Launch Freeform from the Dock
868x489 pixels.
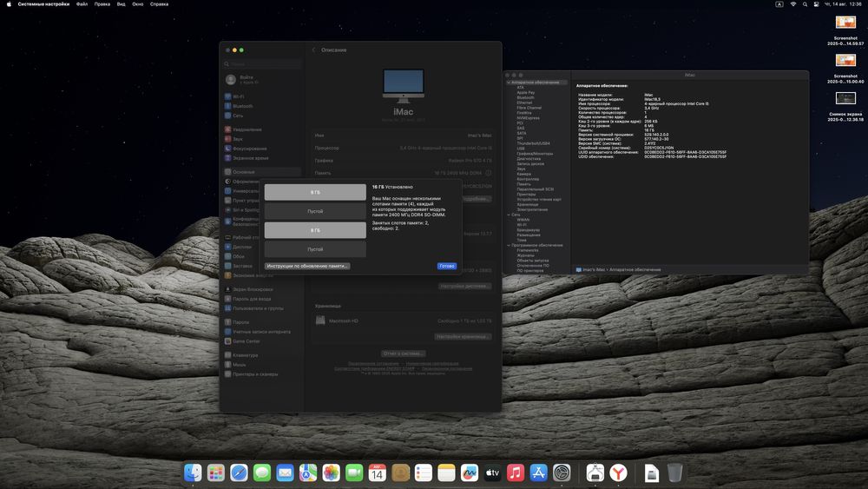470,472
